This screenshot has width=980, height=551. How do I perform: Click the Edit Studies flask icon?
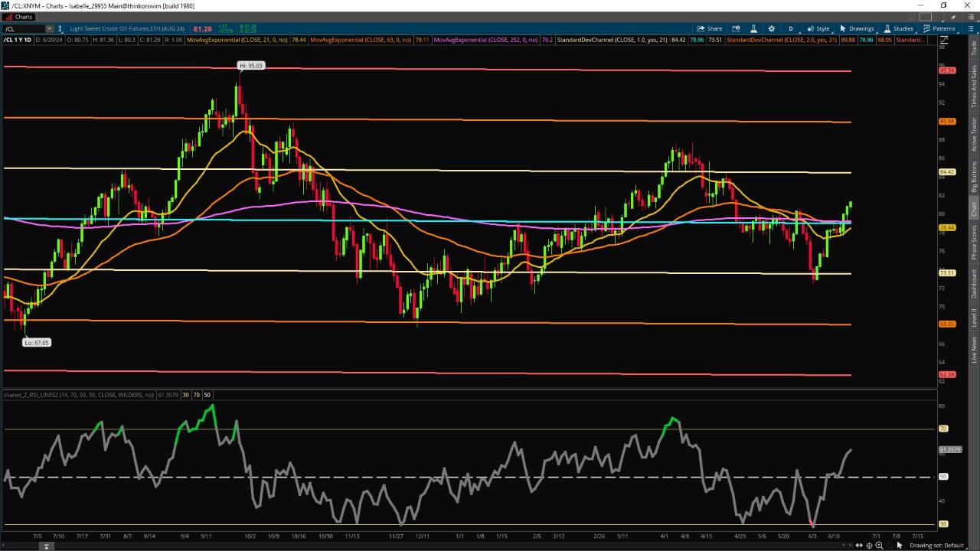[x=753, y=28]
